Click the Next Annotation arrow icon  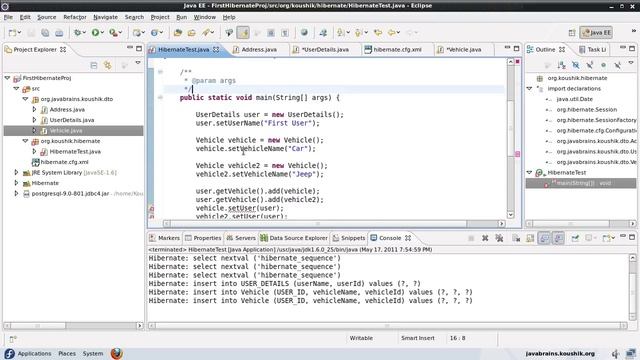click(x=340, y=33)
